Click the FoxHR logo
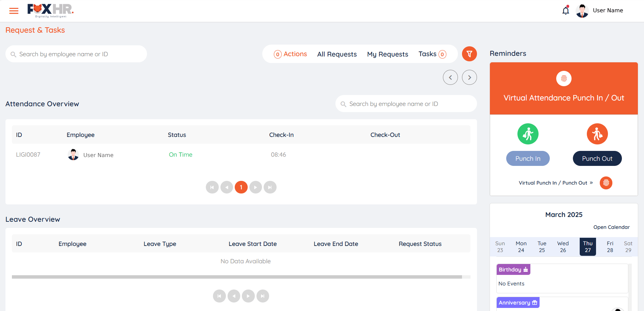 click(x=50, y=11)
